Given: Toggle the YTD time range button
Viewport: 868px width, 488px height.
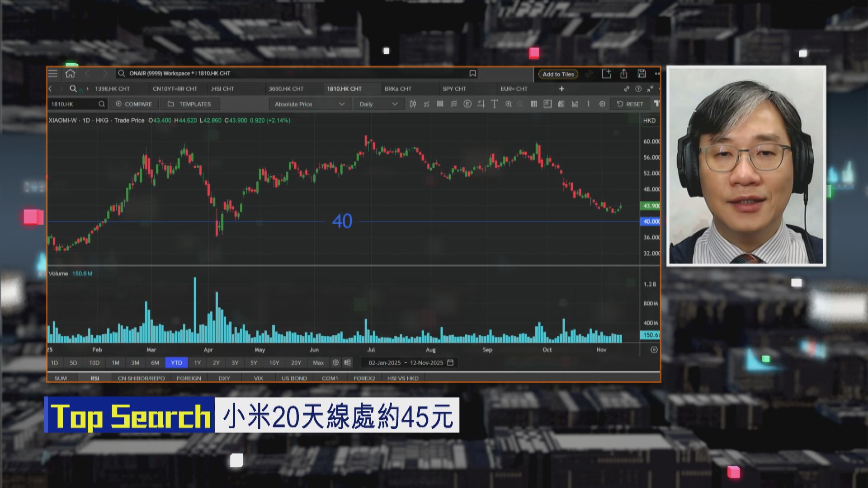Looking at the screenshot, I should click(x=176, y=362).
